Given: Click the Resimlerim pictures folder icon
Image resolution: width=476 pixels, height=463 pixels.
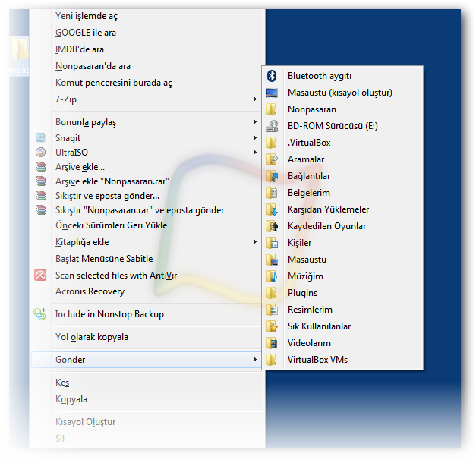Looking at the screenshot, I should [272, 310].
